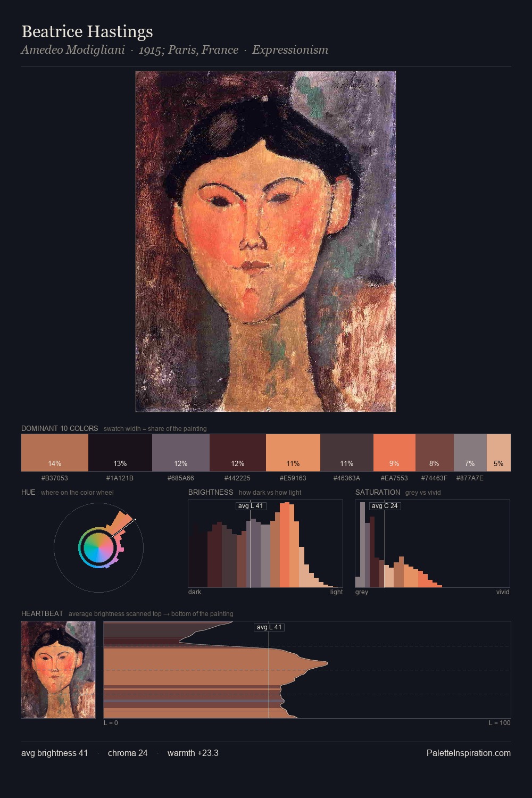Click the 'Beatrice Hastings' title

[x=87, y=32]
